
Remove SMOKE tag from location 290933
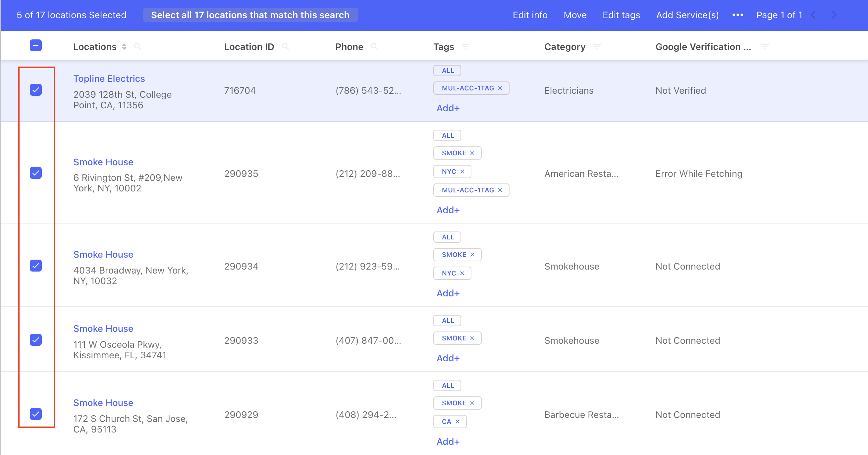pyautogui.click(x=472, y=338)
